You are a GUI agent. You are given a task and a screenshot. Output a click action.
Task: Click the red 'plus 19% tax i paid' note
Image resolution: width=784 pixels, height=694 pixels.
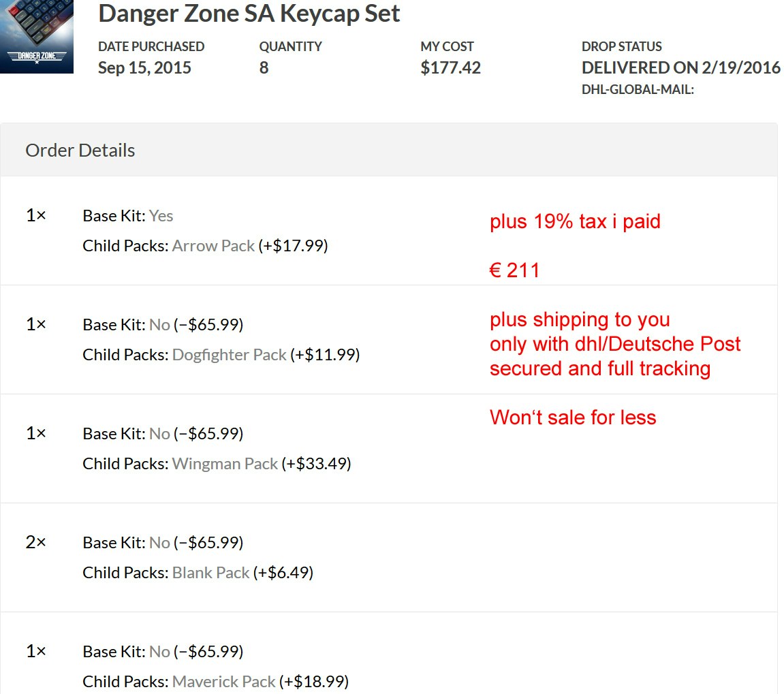pos(575,221)
